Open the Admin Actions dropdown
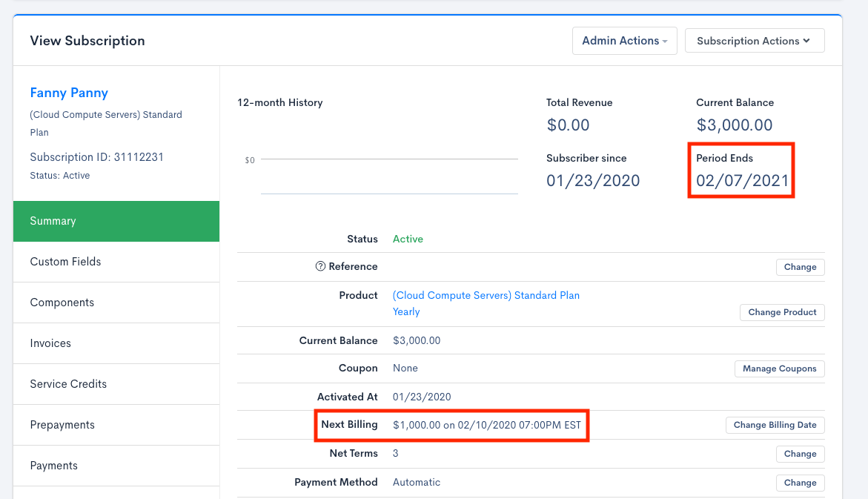 [624, 41]
